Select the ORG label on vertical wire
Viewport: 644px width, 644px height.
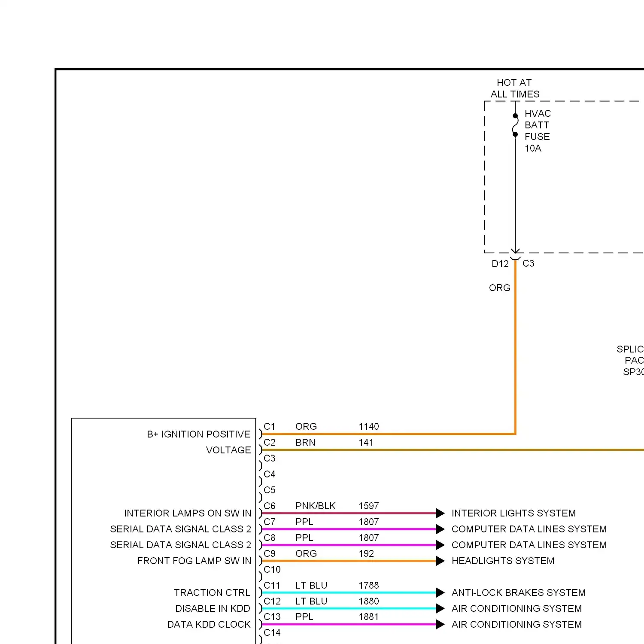[x=500, y=288]
